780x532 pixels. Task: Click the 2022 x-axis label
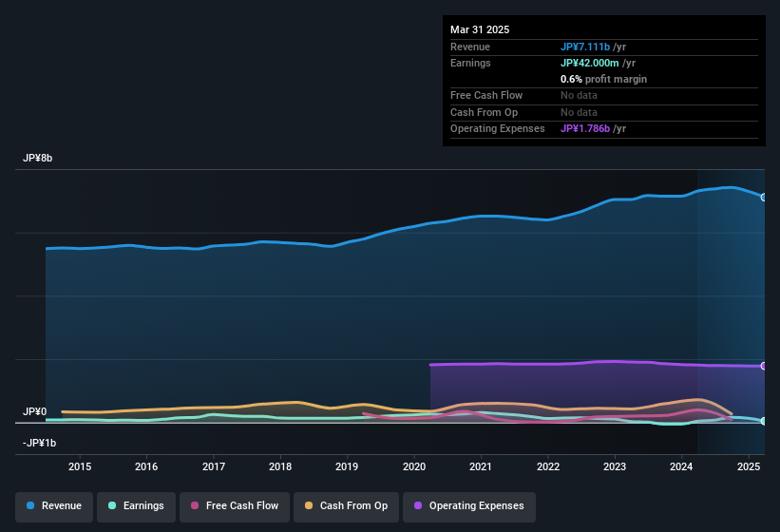[x=547, y=466]
